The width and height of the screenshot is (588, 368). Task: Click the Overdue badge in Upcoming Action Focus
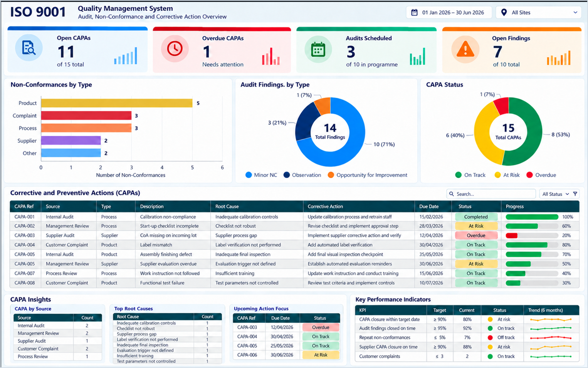point(321,327)
